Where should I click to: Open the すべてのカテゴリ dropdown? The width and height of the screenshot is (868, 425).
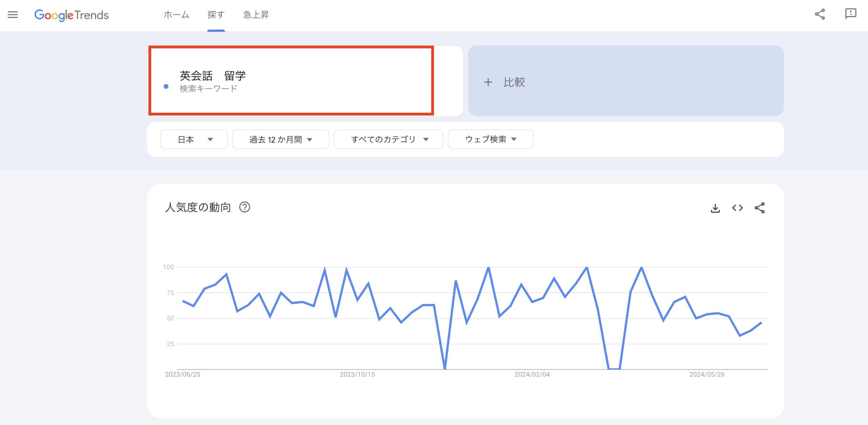click(x=388, y=139)
